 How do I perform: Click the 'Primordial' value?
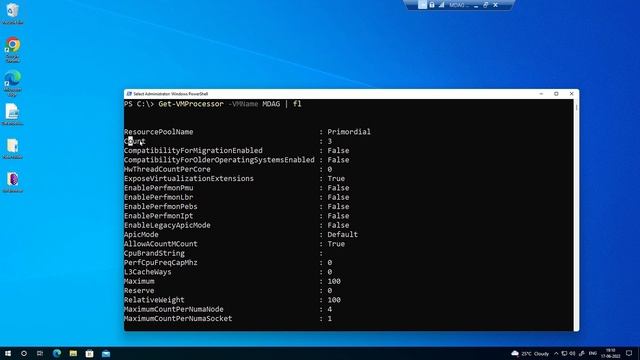click(349, 132)
